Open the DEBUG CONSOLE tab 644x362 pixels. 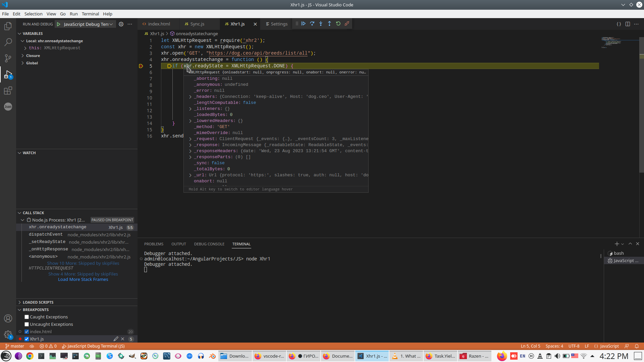(209, 244)
